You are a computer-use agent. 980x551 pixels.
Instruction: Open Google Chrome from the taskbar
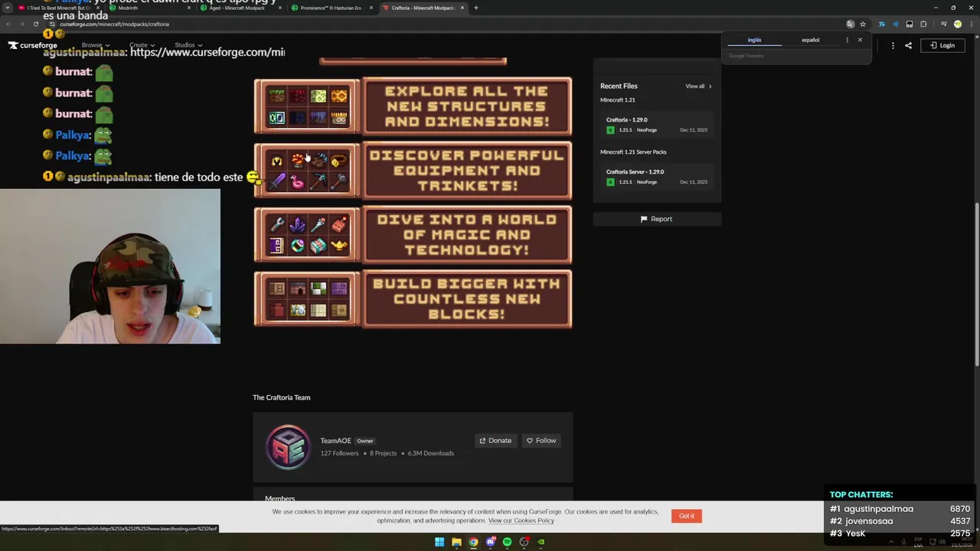click(x=473, y=542)
